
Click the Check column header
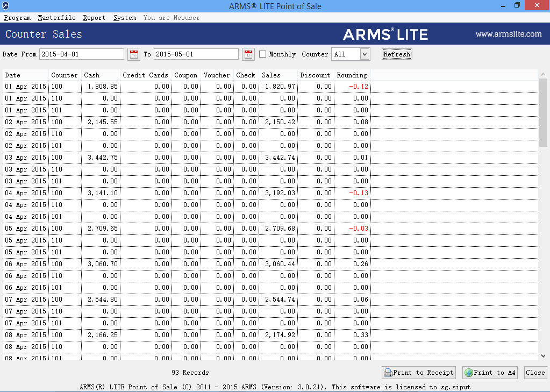pos(246,75)
